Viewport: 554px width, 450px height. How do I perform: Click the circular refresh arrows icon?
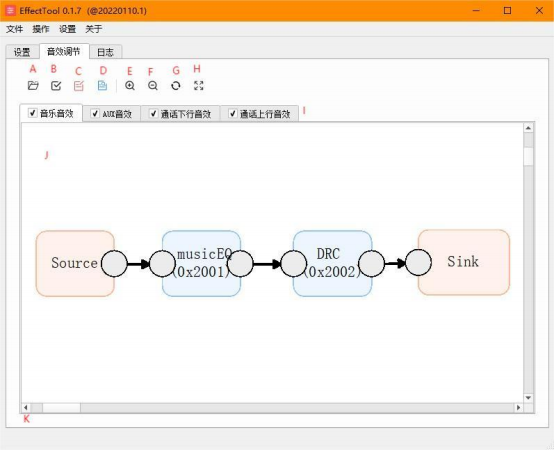click(x=176, y=85)
